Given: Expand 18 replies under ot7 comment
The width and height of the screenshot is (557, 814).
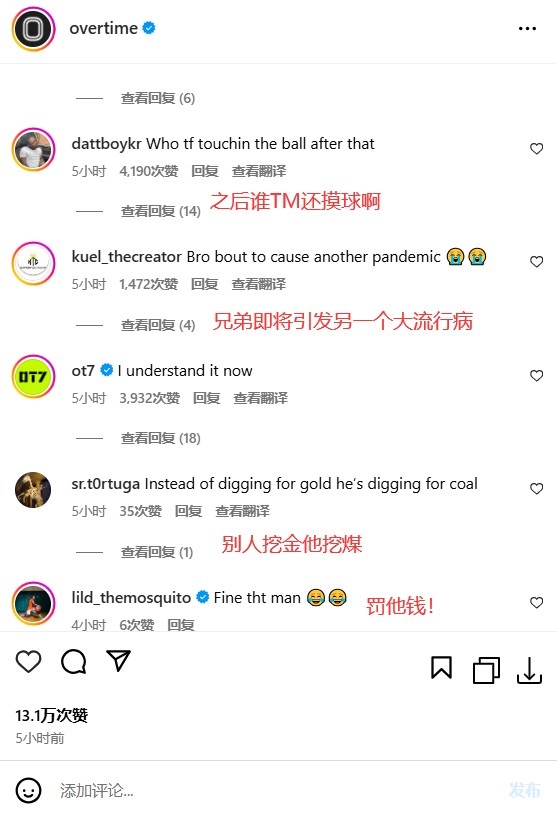Looking at the screenshot, I should (x=160, y=438).
